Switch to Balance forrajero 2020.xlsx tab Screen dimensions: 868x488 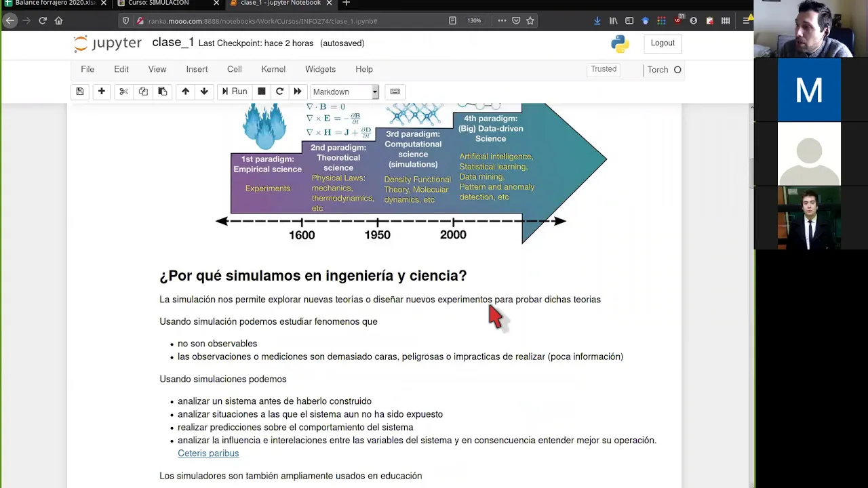tap(55, 3)
